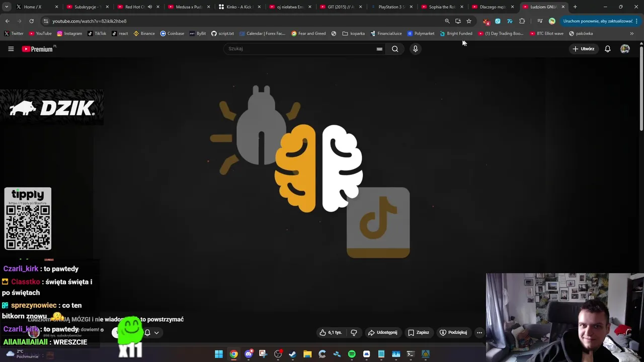This screenshot has width=644, height=362.
Task: Show more bookmarks with the double chevron
Action: [x=631, y=34]
